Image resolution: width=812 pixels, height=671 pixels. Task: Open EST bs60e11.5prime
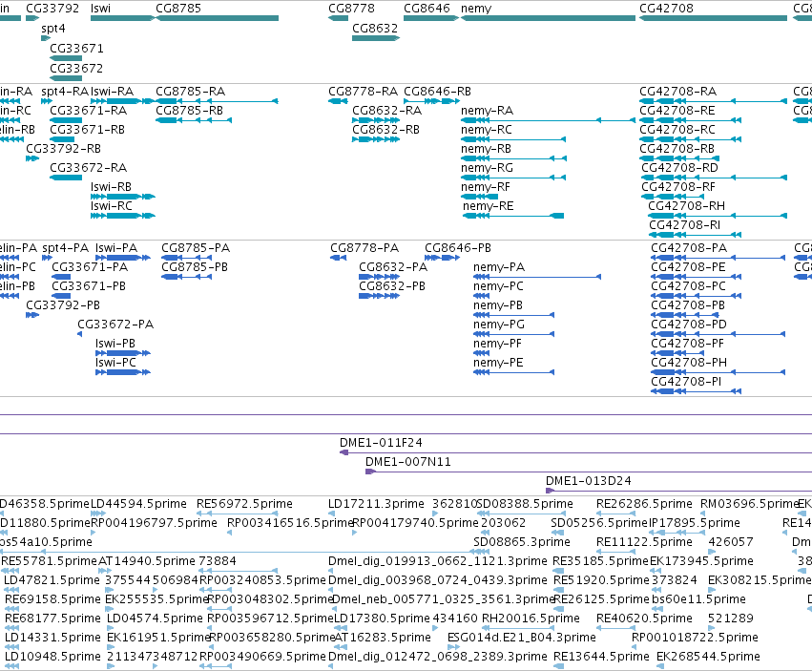tap(698, 599)
